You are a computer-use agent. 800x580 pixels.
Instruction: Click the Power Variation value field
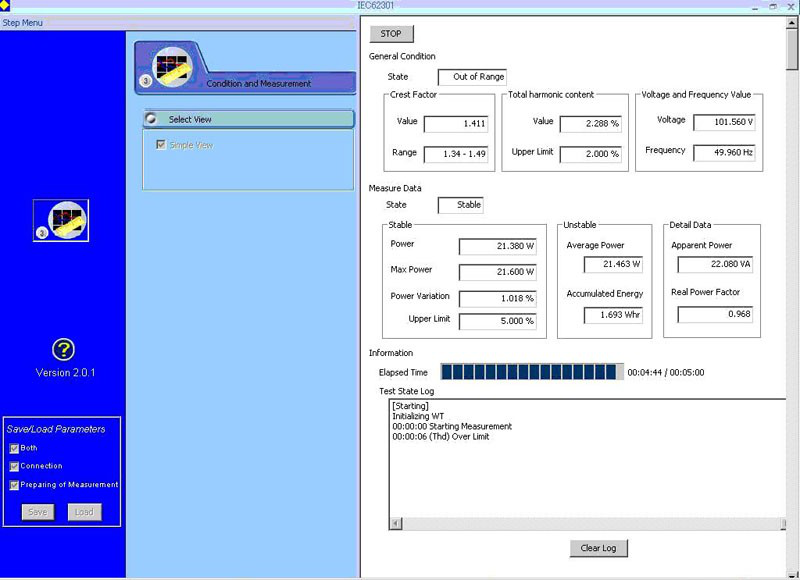click(x=497, y=298)
